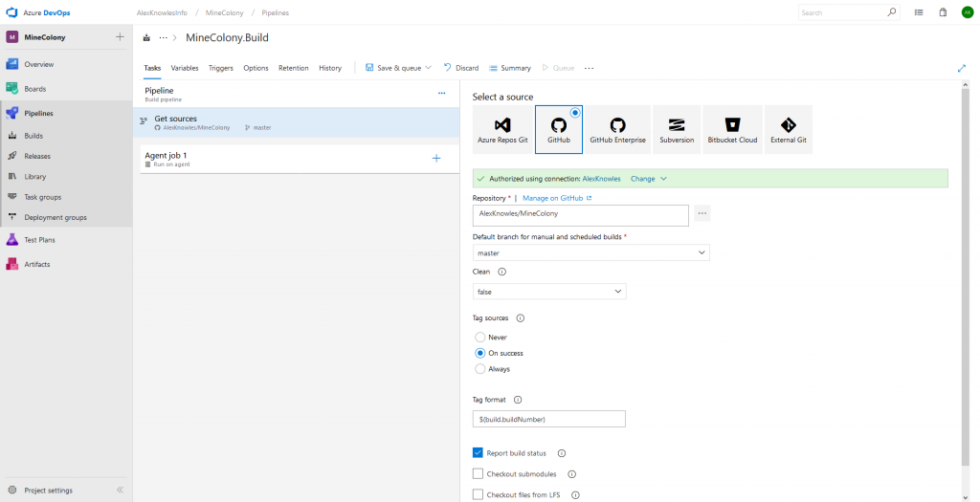
Task: Open AlexKnowles connection link
Action: click(601, 179)
